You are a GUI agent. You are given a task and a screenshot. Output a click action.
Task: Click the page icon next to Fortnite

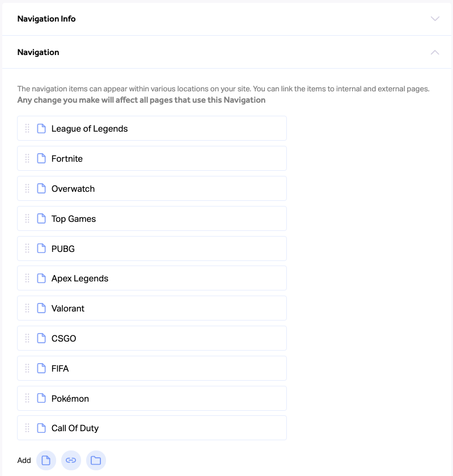tap(41, 158)
